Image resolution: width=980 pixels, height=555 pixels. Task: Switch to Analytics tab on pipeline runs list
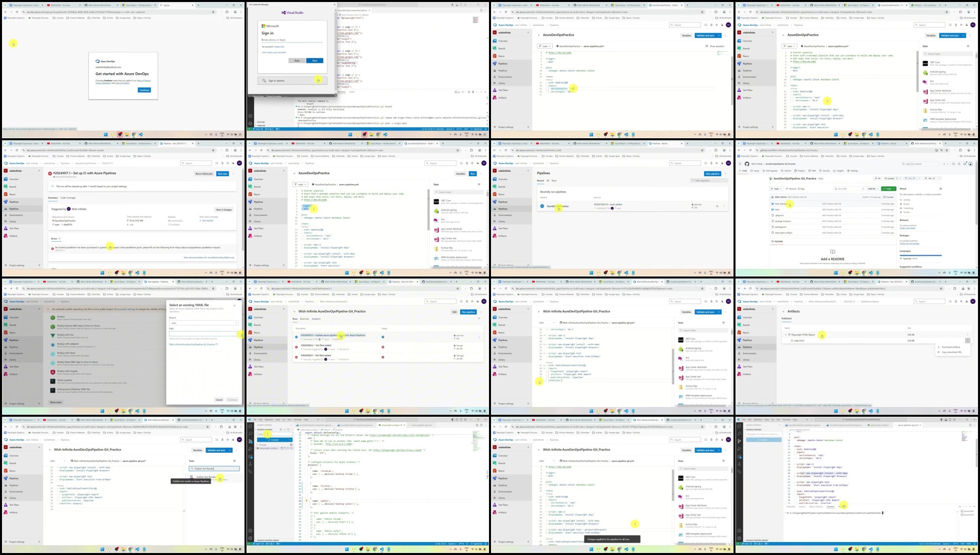click(x=316, y=319)
